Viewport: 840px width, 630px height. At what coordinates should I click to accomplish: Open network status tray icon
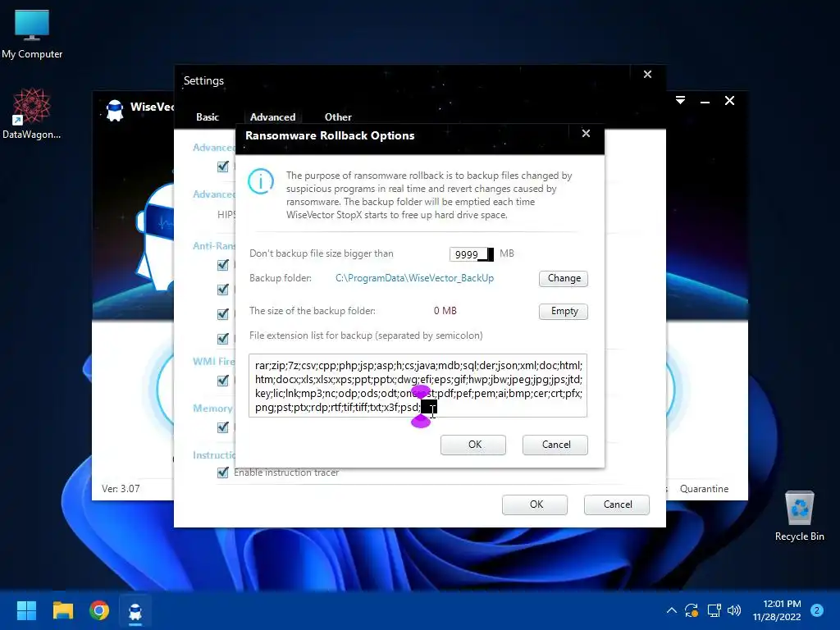click(x=714, y=610)
